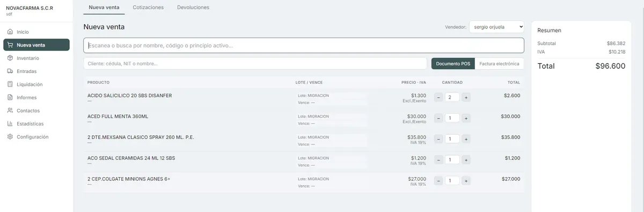
Task: Decrease quantity of ACIDO SALICILICO 20 SBS
Action: [438, 97]
